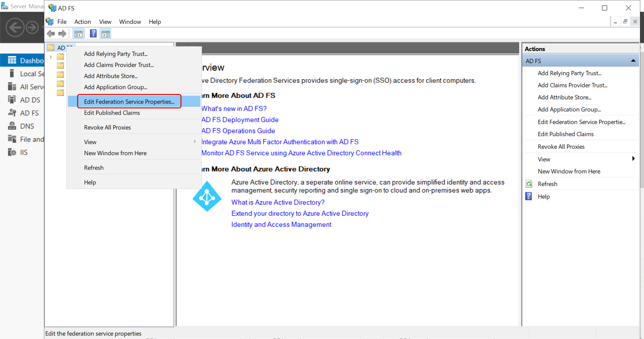Click Revoke All Proxies in the Actions pane

[561, 147]
